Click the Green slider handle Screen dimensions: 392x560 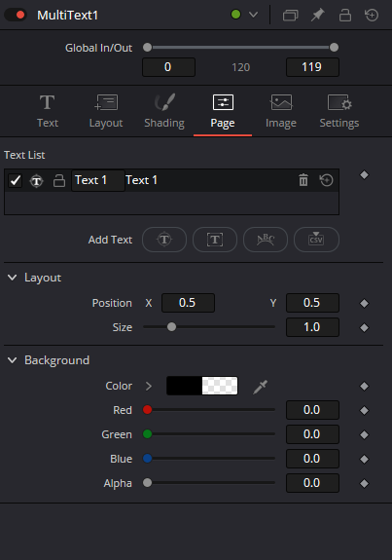coord(147,434)
